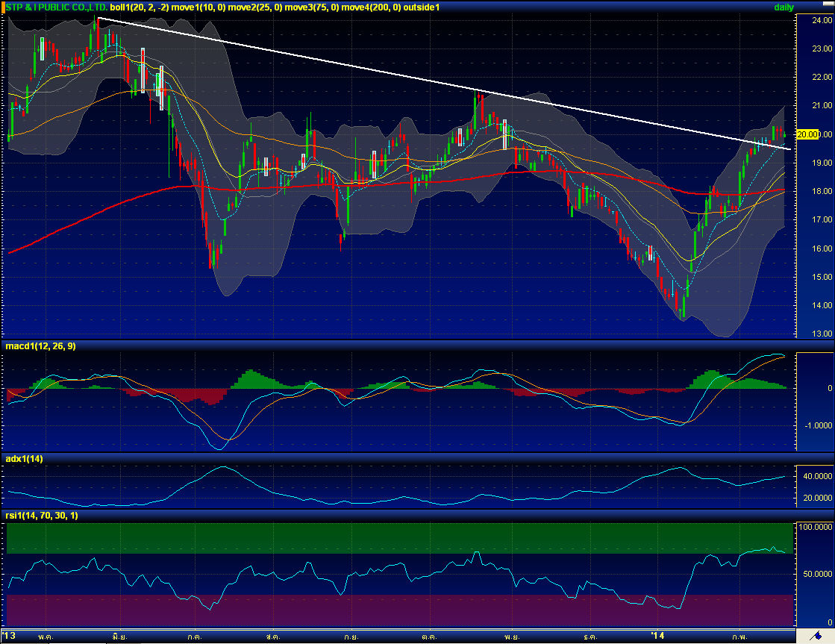The width and height of the screenshot is (835, 644).
Task: Click the 20.0000 value on ADX axis
Action: click(x=817, y=498)
